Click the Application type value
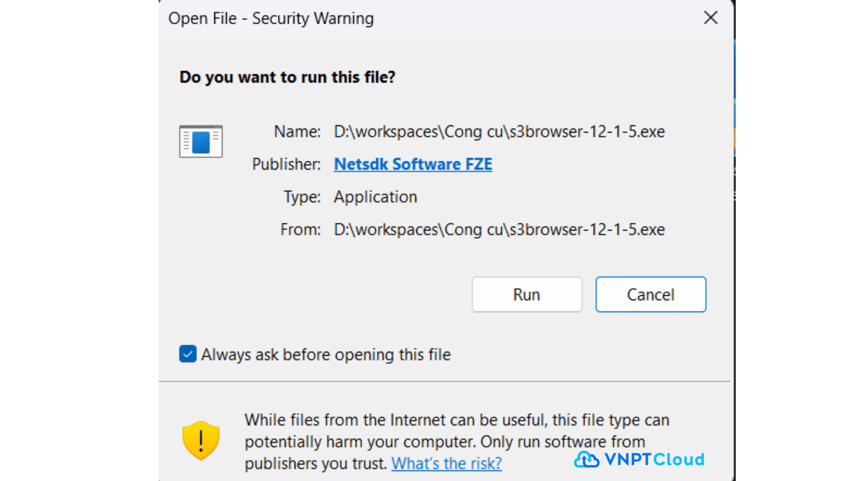 [375, 197]
